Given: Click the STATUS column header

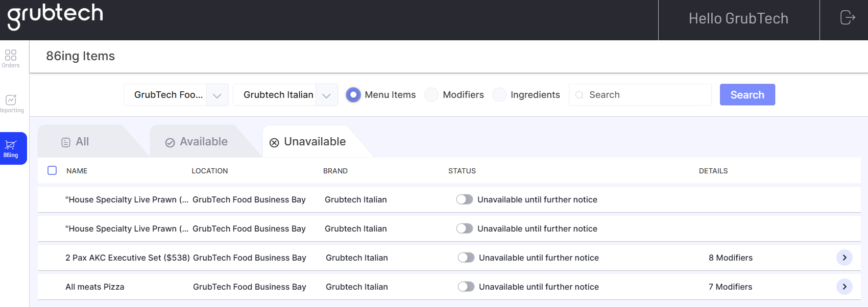Looking at the screenshot, I should point(462,171).
